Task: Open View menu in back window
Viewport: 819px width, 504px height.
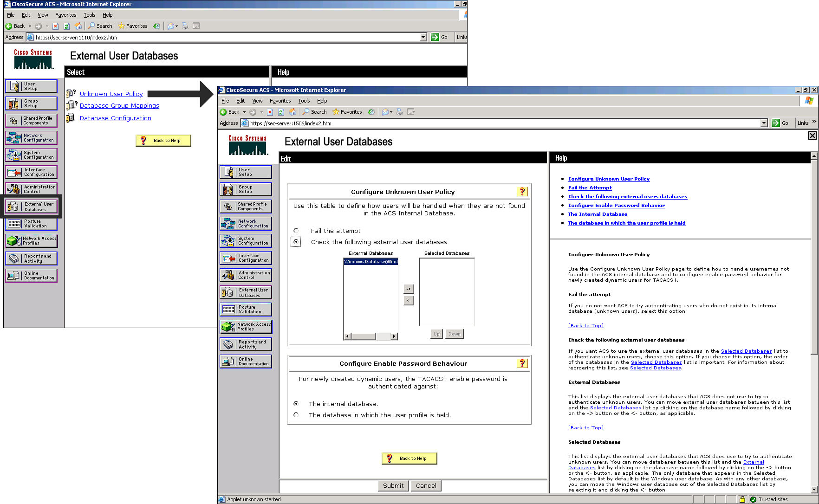Action: (43, 15)
